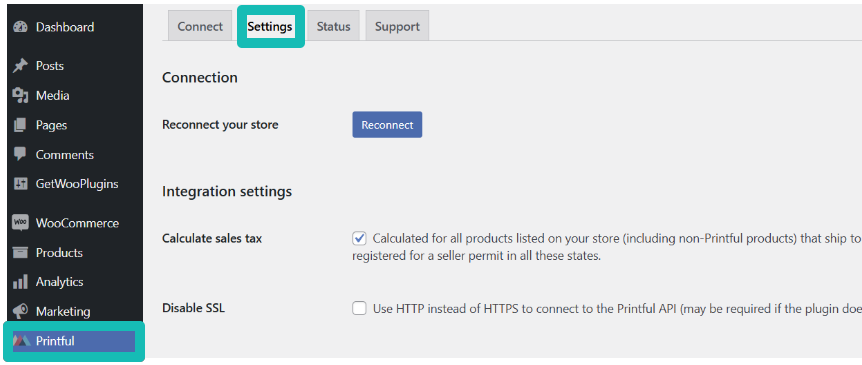Click 'registered for a seller permit' text
862x365 pixels.
tap(477, 256)
